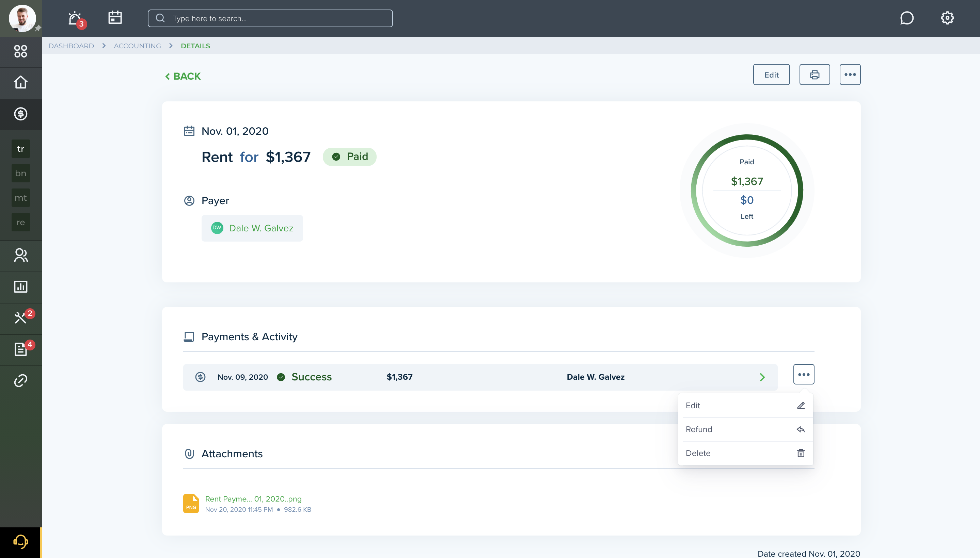Open the calendar icon in top bar
The width and height of the screenshot is (980, 558).
pyautogui.click(x=115, y=18)
